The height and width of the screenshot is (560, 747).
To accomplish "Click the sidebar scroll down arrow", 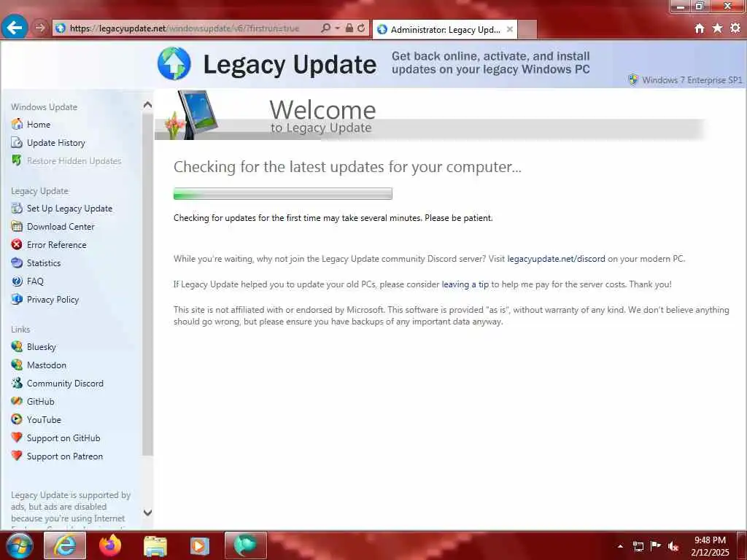I will (x=147, y=513).
